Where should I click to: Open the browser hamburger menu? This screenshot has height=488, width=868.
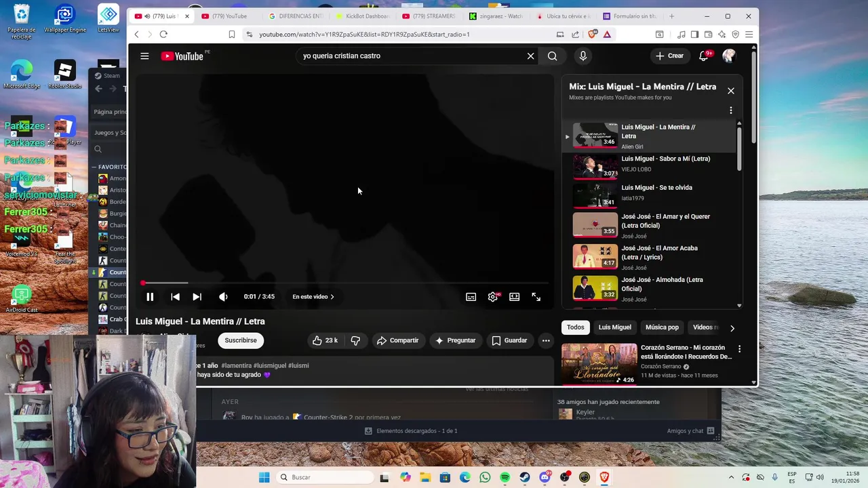pyautogui.click(x=749, y=35)
